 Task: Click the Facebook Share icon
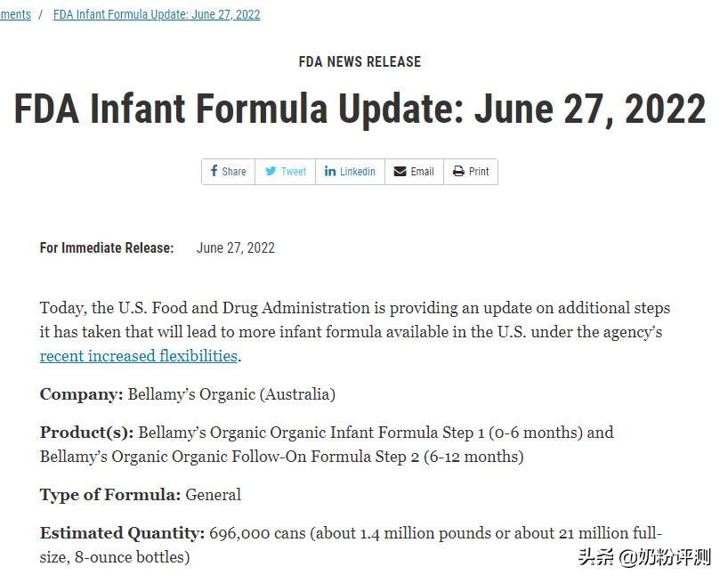click(x=214, y=172)
